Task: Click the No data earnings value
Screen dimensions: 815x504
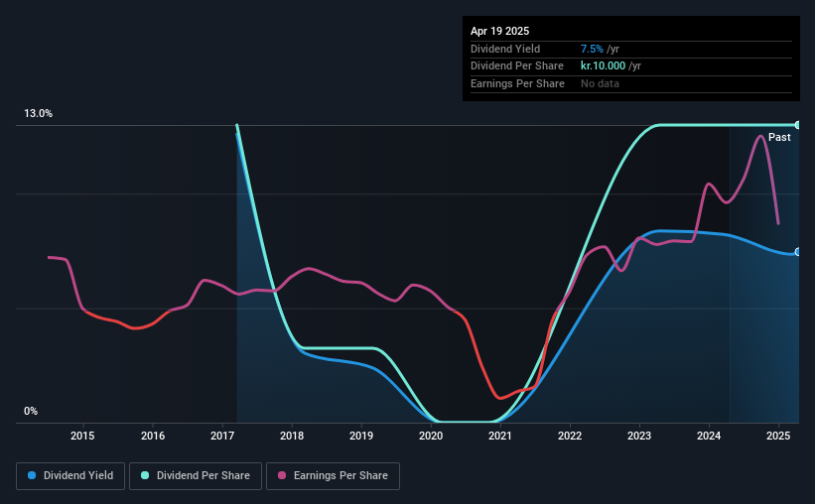Action: point(600,83)
